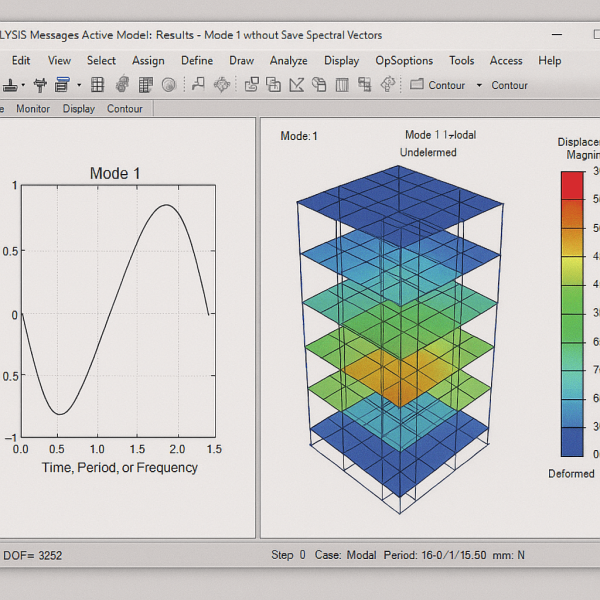Click the crosshair target toolbar icon
The width and height of the screenshot is (600, 600).
click(221, 85)
